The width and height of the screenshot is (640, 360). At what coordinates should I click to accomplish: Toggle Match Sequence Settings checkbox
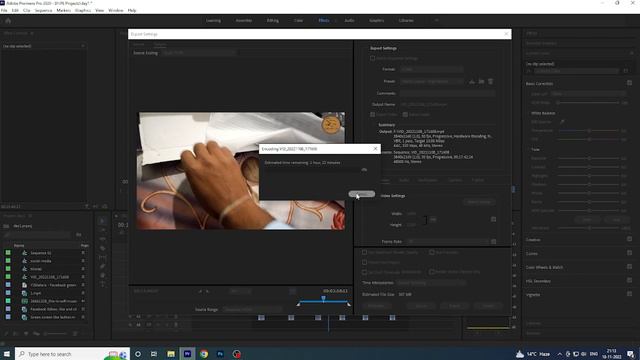pyautogui.click(x=372, y=58)
